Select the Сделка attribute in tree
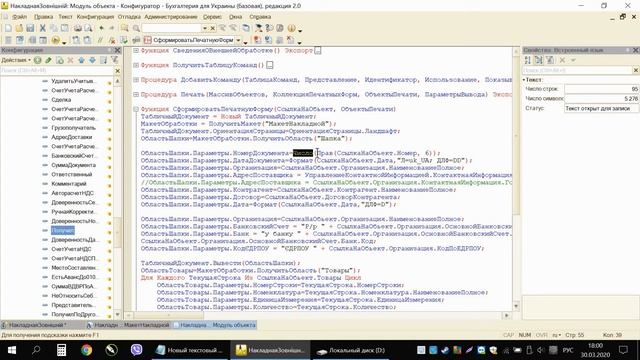Viewport: 640px width, 360px height. (x=61, y=100)
